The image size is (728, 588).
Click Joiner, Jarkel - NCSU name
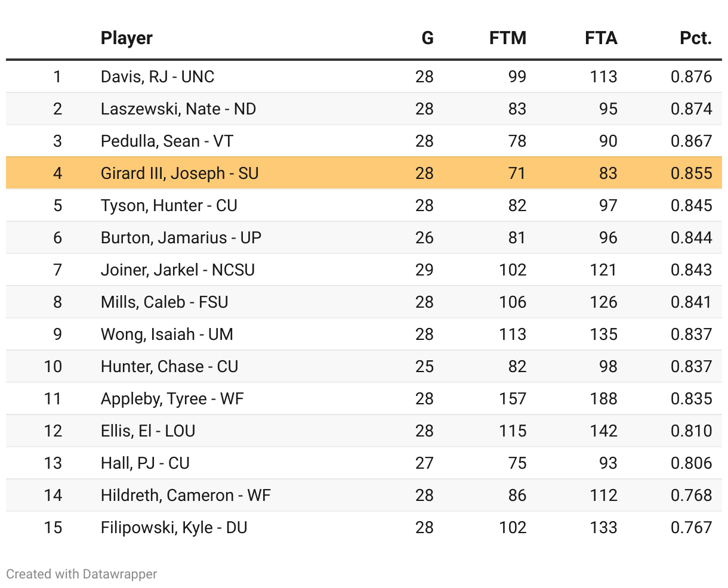coord(177,270)
